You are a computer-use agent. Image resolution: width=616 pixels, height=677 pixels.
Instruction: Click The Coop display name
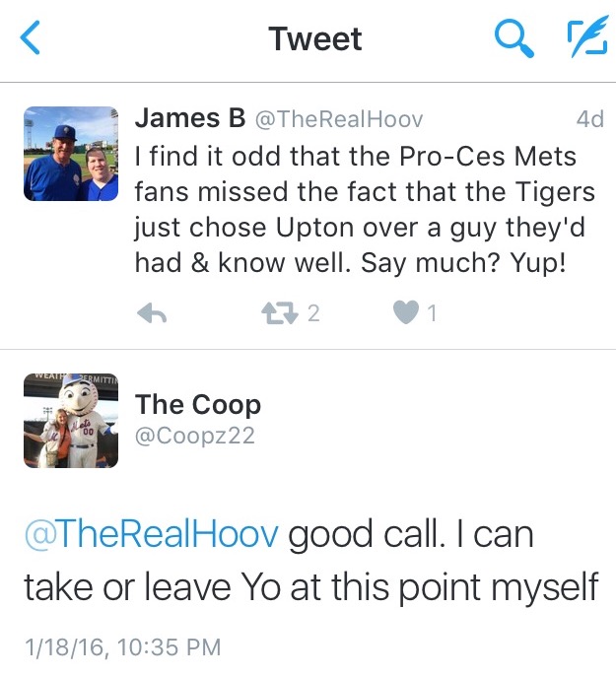click(x=198, y=404)
